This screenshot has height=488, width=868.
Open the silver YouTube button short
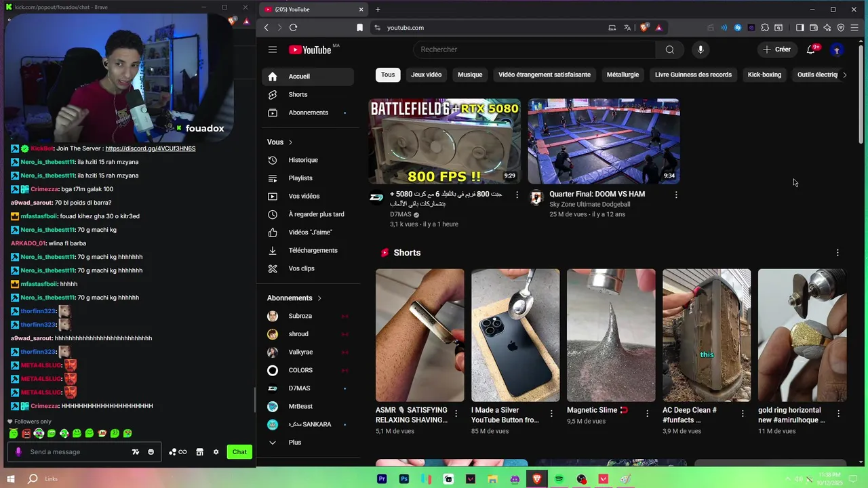click(x=515, y=335)
